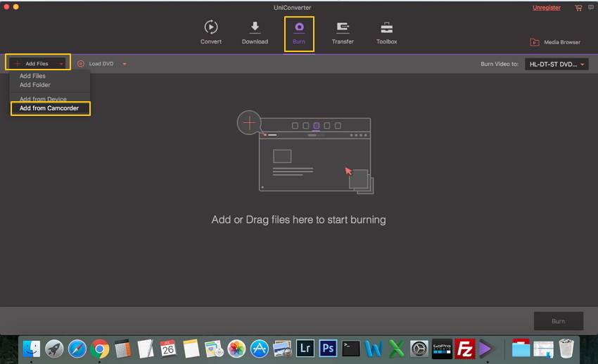
Task: Open System Preferences gear in dock
Action: coord(419,349)
